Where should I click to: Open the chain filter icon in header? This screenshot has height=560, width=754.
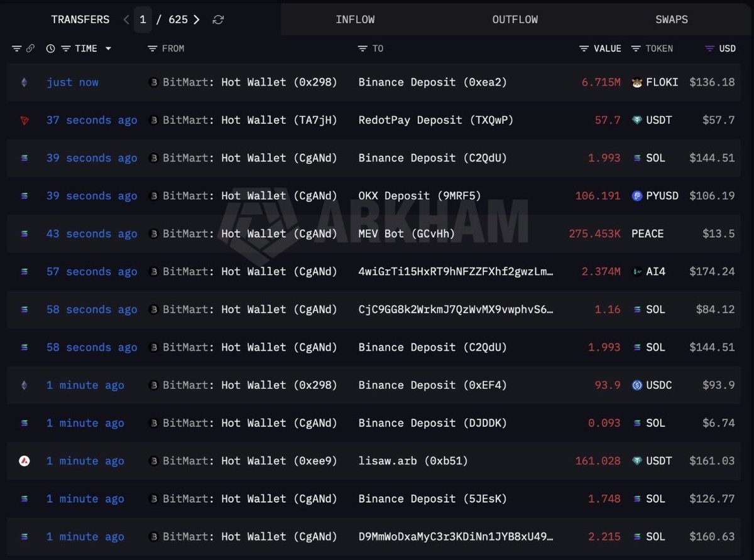point(16,48)
